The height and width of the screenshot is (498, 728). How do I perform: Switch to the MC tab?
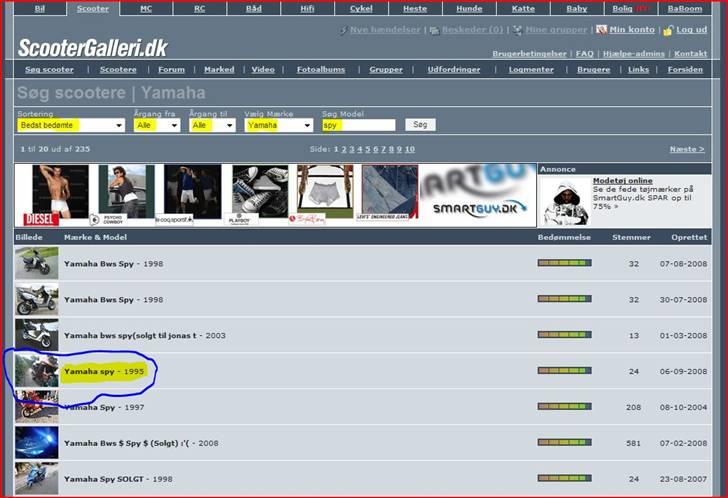tap(146, 8)
